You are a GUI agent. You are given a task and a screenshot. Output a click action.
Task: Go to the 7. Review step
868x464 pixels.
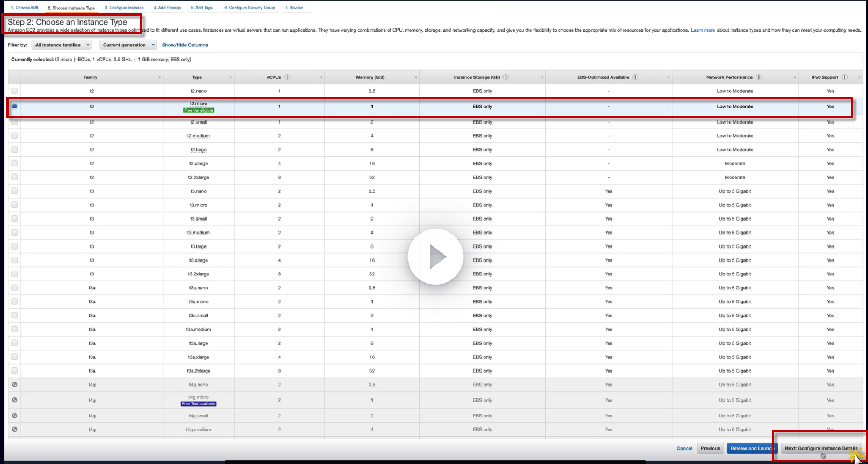coord(294,8)
